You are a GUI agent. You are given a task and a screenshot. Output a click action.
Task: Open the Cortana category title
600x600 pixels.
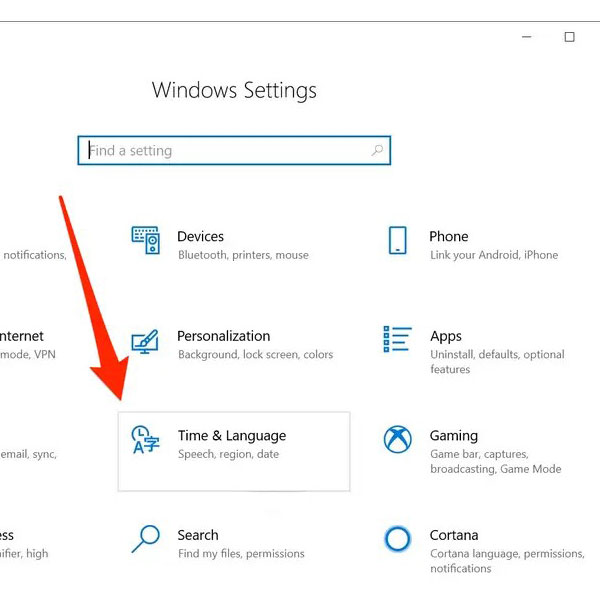[x=454, y=535]
